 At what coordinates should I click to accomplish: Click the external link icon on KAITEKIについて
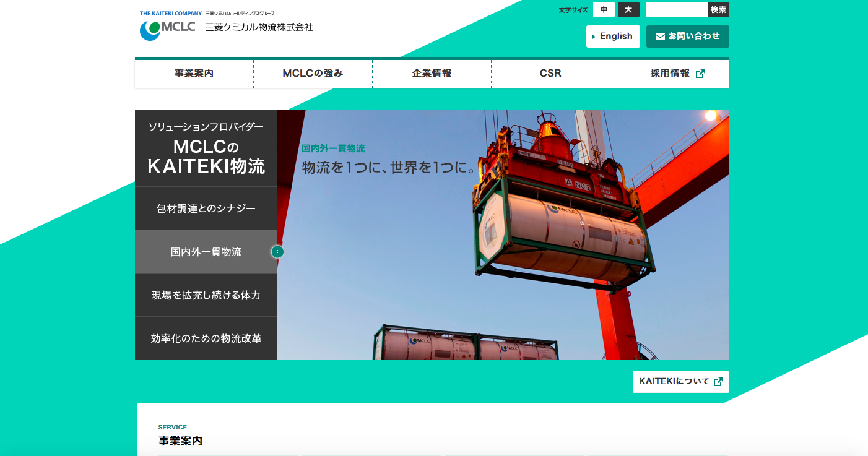[x=718, y=382]
